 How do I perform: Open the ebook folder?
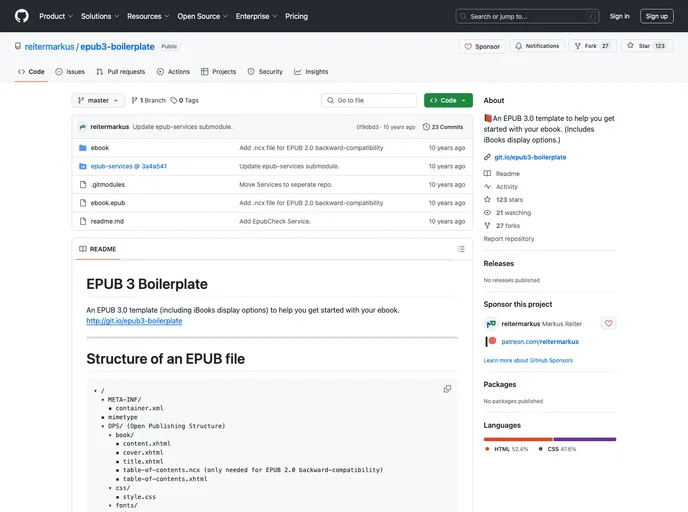[x=100, y=148]
